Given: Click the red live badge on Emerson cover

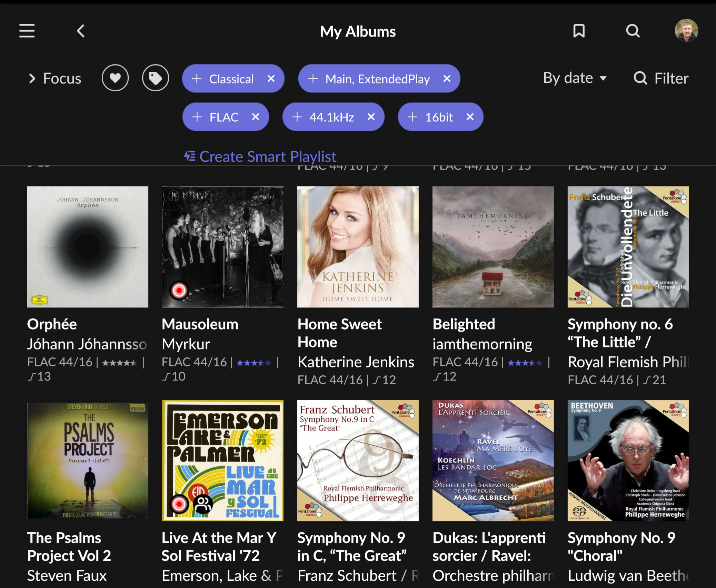Looking at the screenshot, I should point(179,504).
